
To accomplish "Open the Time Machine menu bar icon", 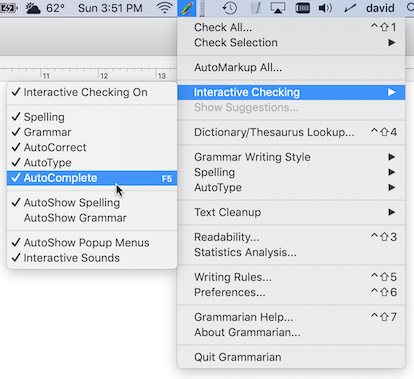I will (x=230, y=8).
